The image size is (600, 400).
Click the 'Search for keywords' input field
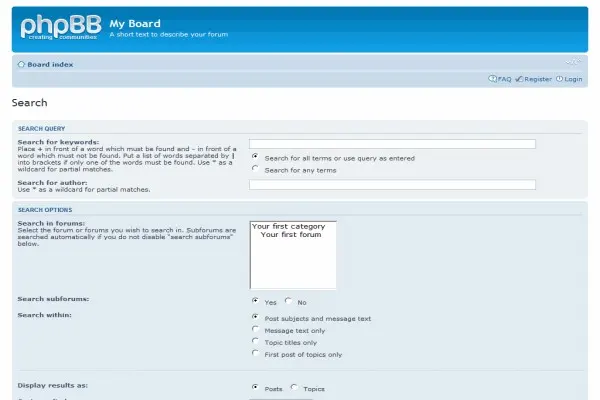point(392,144)
